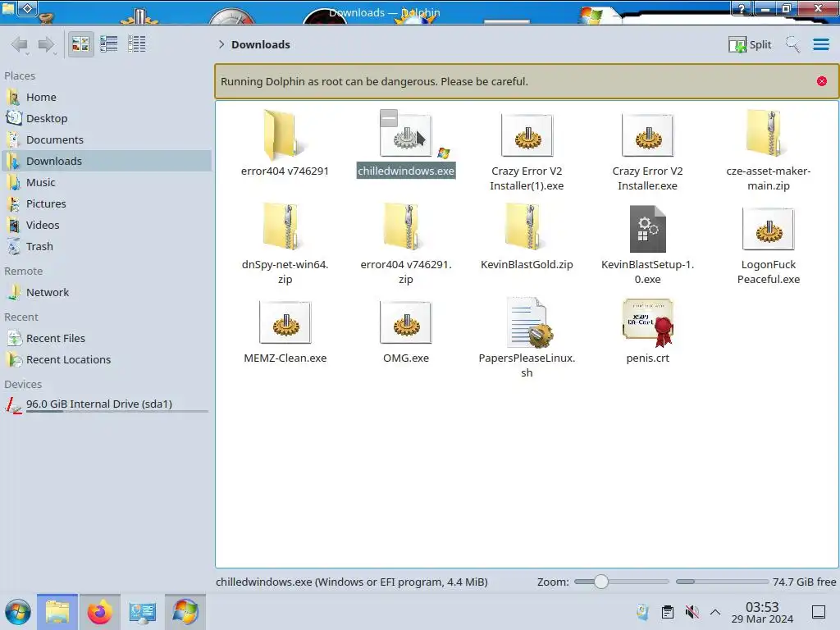
Task: Open the start menu orb
Action: [x=18, y=612]
